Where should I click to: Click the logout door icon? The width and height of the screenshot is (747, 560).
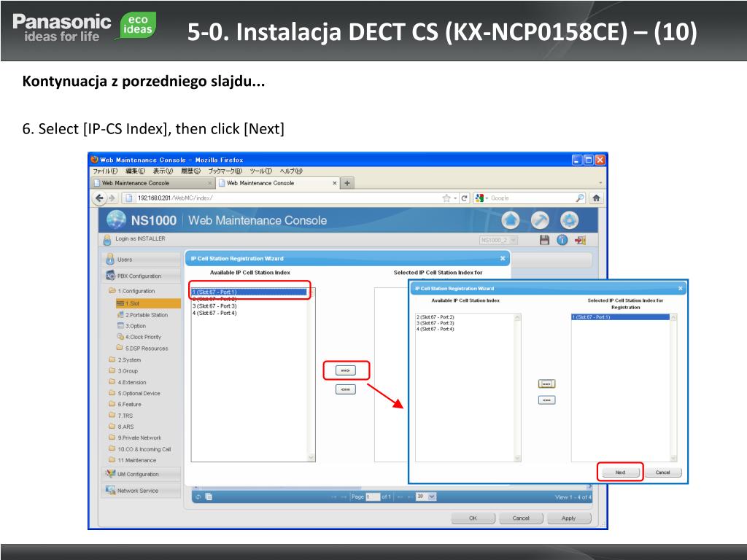tap(580, 240)
